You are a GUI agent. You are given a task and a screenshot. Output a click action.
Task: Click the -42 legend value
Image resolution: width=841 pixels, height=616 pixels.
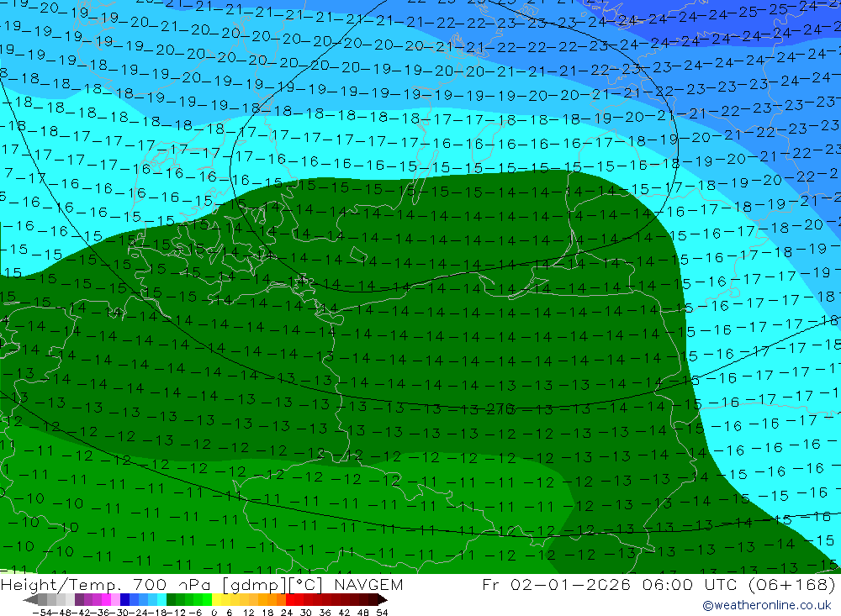[81, 613]
